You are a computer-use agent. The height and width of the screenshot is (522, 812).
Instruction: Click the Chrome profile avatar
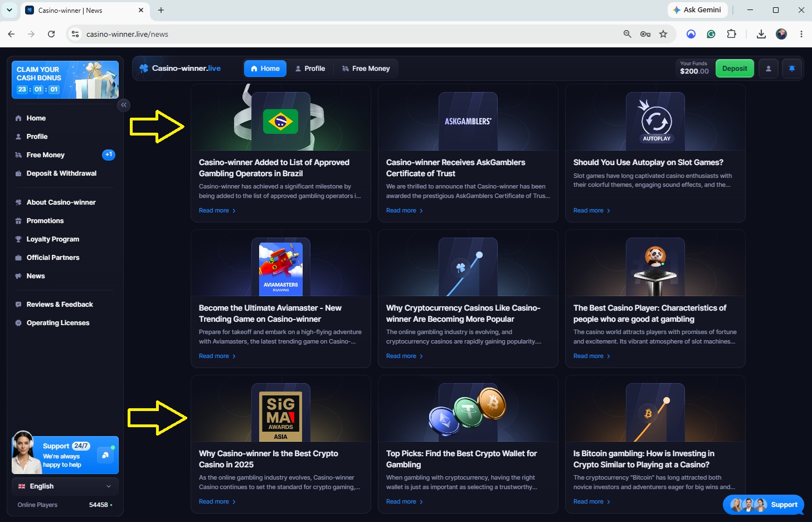point(781,34)
